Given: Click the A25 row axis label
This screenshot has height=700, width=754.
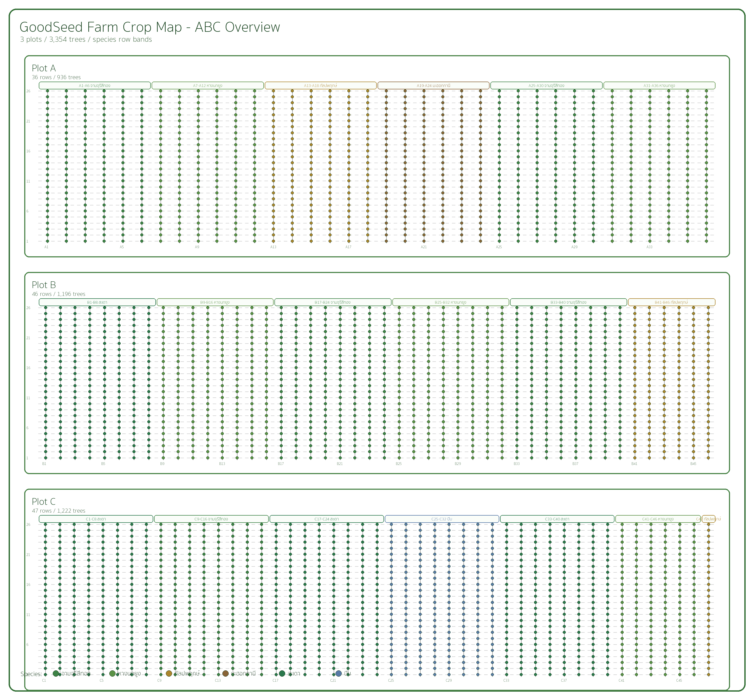Looking at the screenshot, I should [x=499, y=247].
